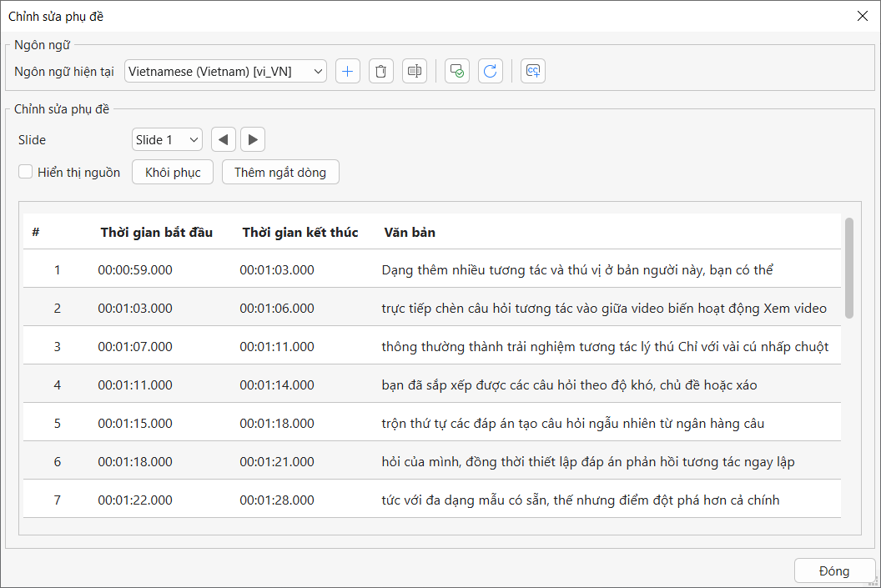This screenshot has width=881, height=588.
Task: Click the trash icon to delete language
Action: click(381, 72)
